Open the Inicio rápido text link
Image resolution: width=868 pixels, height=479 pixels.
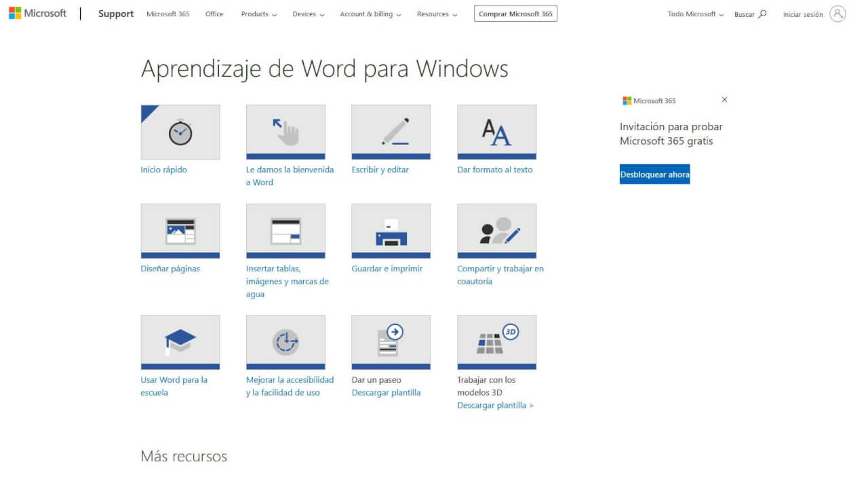(x=163, y=170)
